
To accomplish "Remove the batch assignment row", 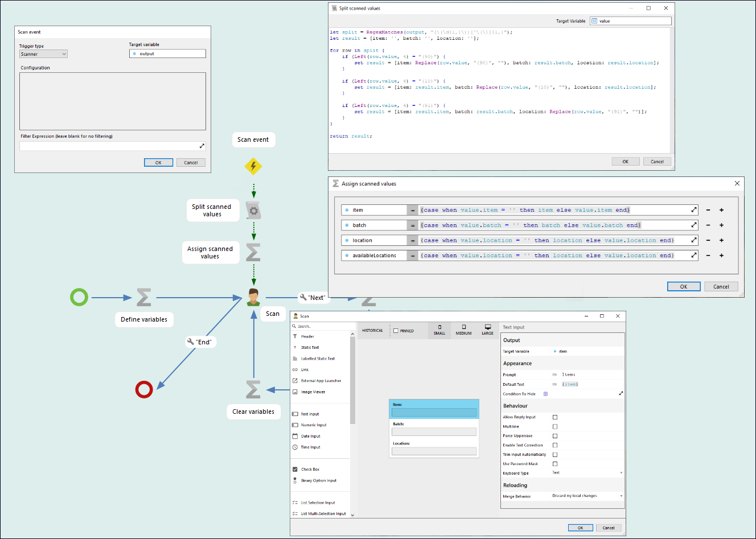I will point(708,225).
